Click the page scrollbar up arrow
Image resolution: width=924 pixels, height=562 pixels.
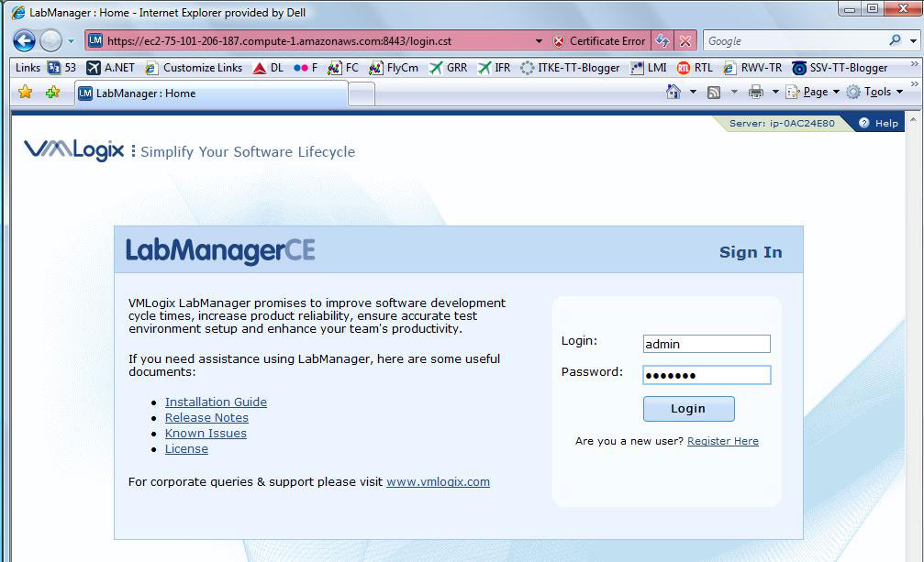coord(913,119)
